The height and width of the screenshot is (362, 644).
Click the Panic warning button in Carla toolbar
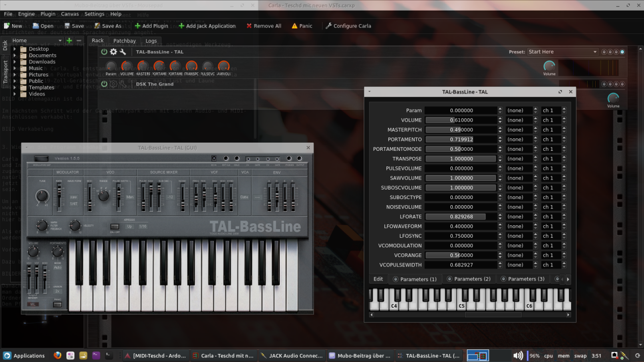302,26
